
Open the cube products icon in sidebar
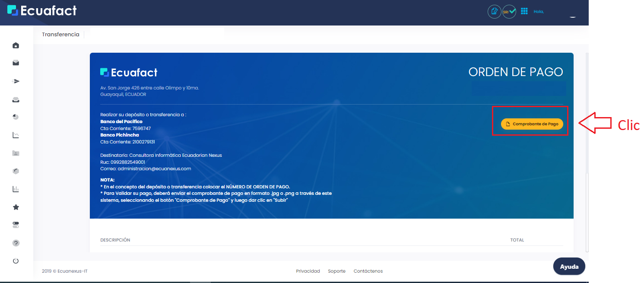click(16, 171)
